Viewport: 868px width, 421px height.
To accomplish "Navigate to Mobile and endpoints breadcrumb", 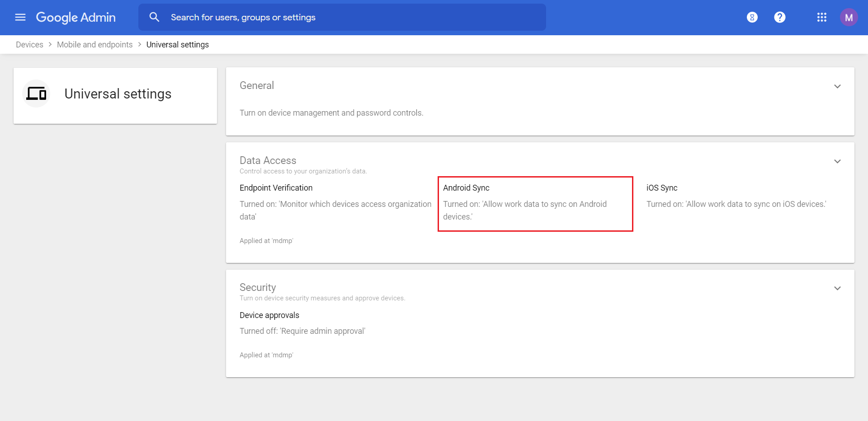I will [95, 45].
